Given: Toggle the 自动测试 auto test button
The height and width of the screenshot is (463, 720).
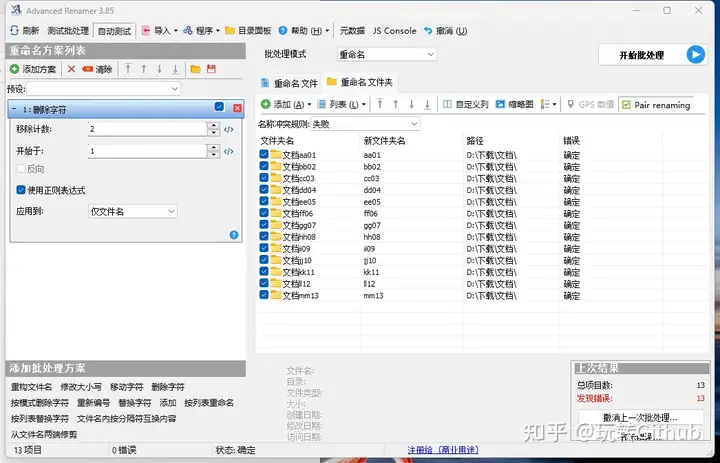Looking at the screenshot, I should tap(114, 31).
